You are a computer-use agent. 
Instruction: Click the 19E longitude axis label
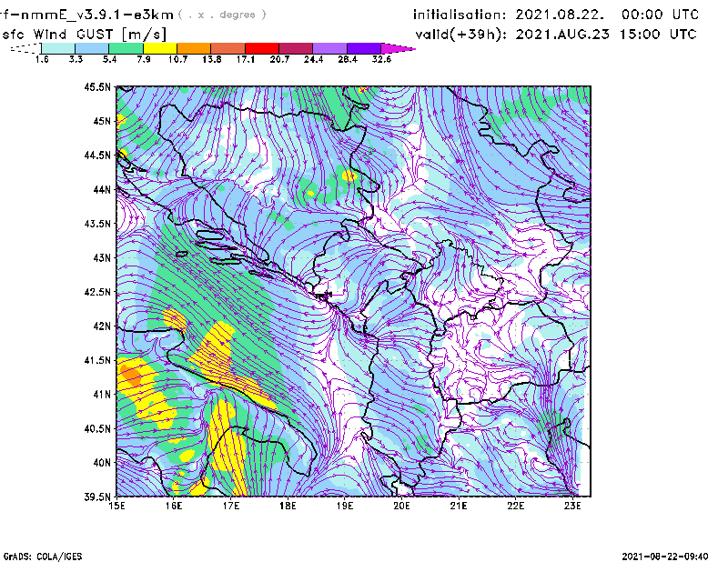pyautogui.click(x=345, y=506)
